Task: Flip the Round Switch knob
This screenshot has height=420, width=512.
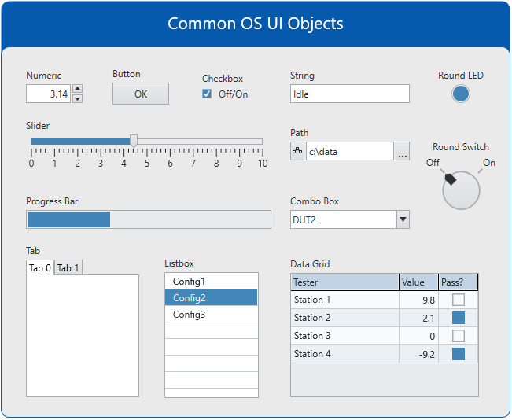Action: pos(461,190)
